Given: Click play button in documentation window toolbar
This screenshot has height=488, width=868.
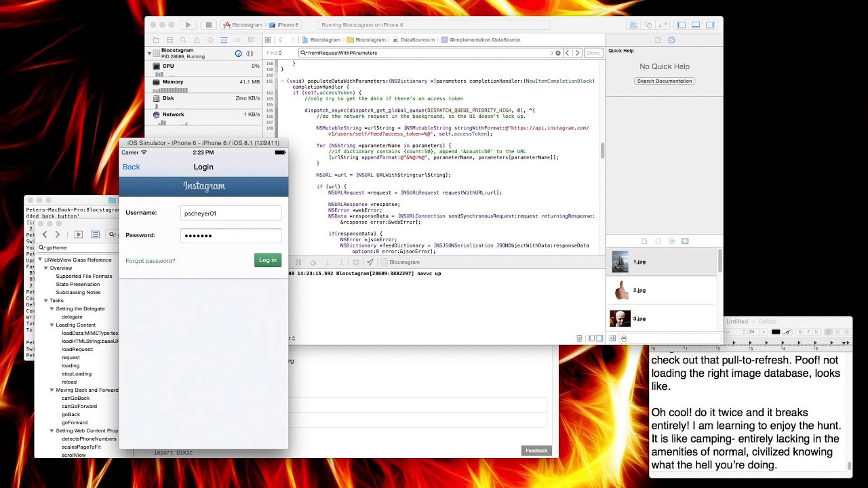Looking at the screenshot, I should click(79, 235).
